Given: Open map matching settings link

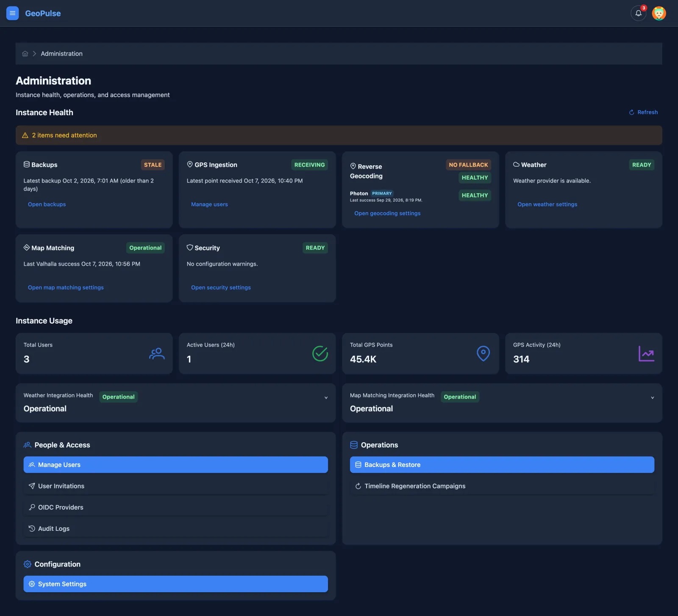Looking at the screenshot, I should (x=66, y=287).
